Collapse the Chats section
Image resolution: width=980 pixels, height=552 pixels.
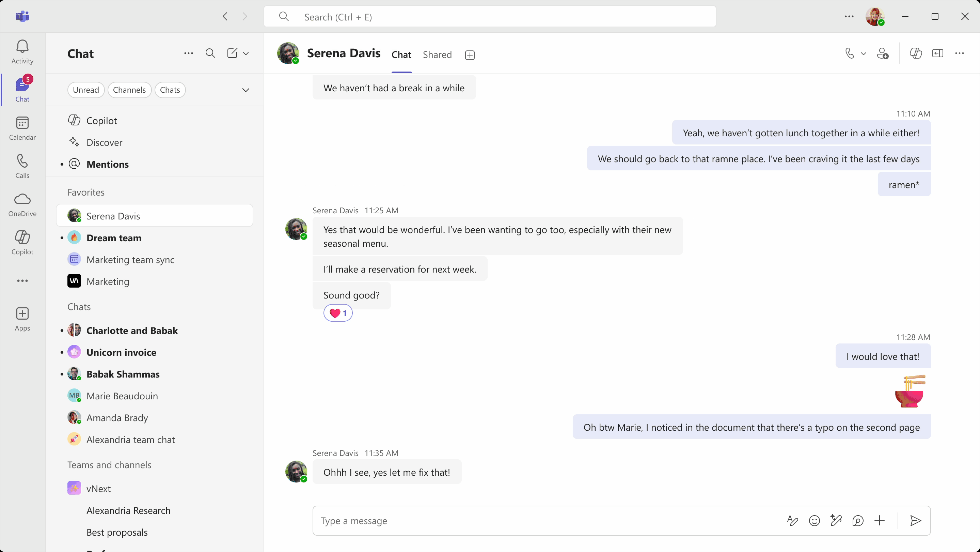point(79,307)
